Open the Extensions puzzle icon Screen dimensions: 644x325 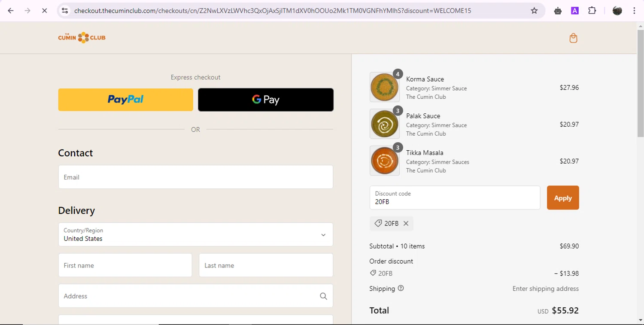[592, 11]
